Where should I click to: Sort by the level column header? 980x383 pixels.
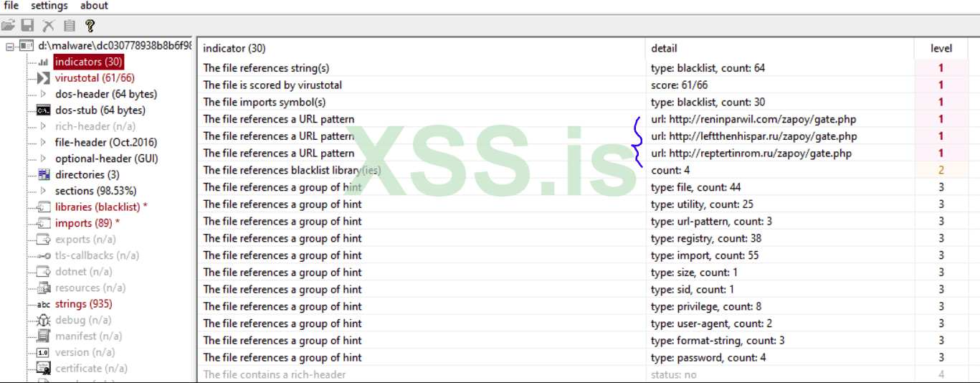click(941, 48)
